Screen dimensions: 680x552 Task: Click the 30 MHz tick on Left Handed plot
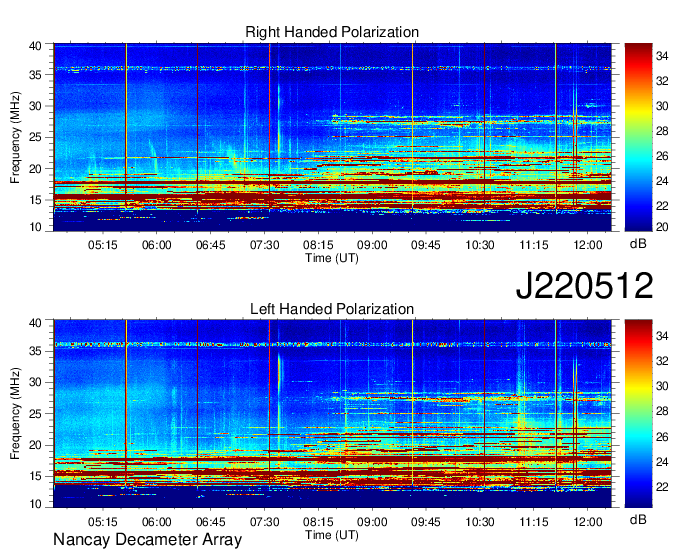click(36, 382)
